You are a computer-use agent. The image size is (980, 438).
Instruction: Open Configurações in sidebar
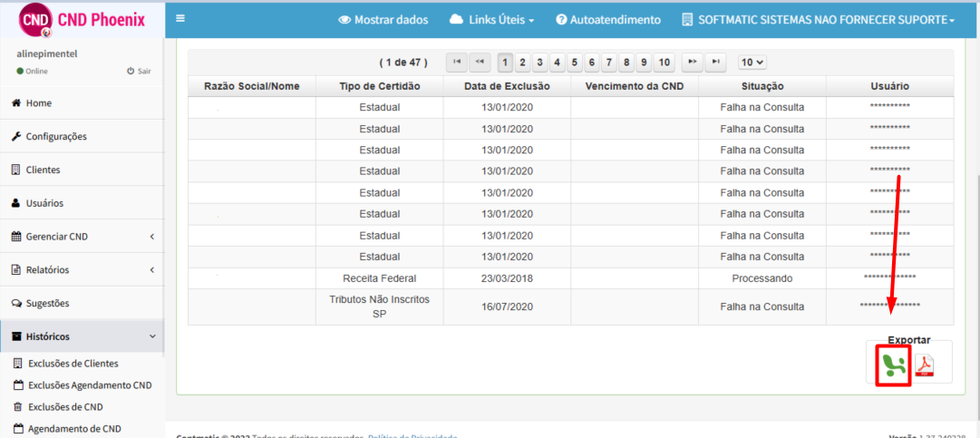[x=82, y=136]
